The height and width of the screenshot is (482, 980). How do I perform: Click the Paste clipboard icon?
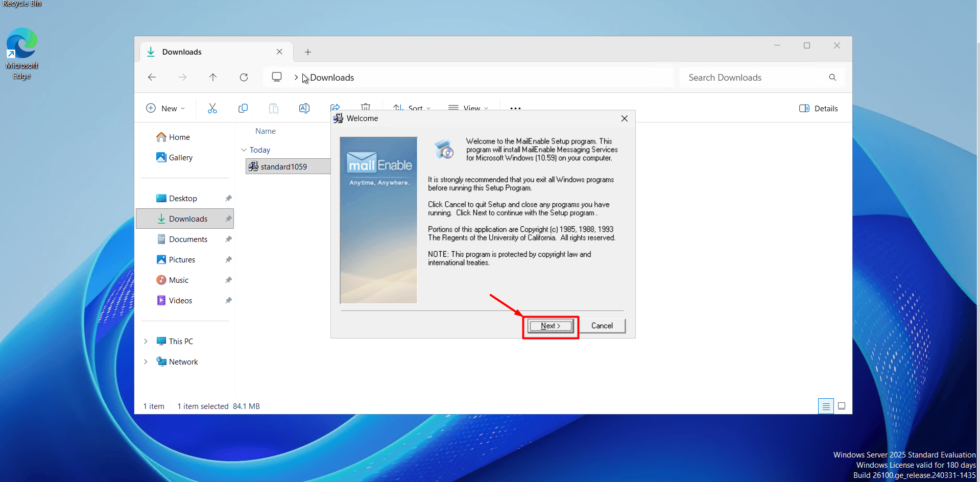click(x=274, y=108)
